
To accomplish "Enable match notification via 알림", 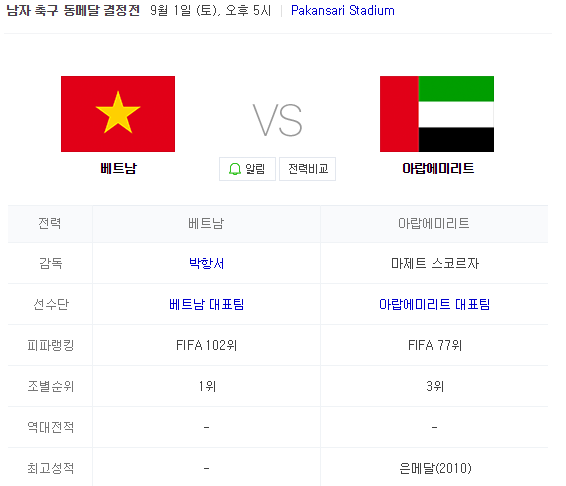I will pyautogui.click(x=247, y=169).
